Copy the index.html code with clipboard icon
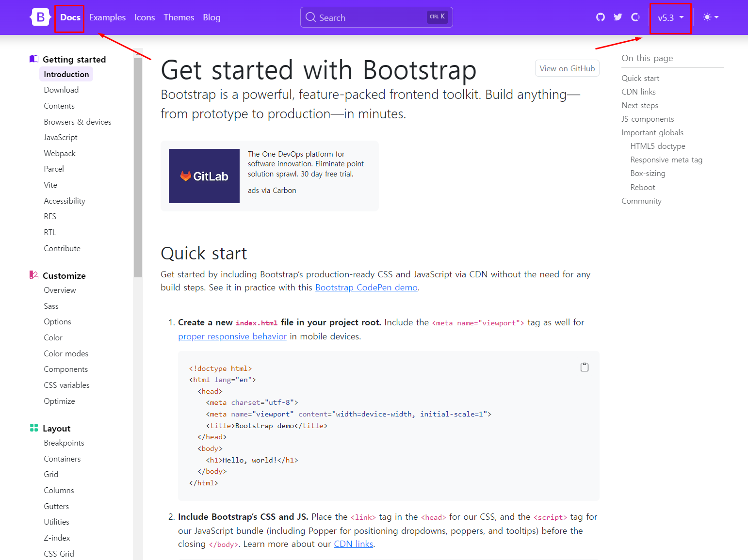 click(585, 367)
